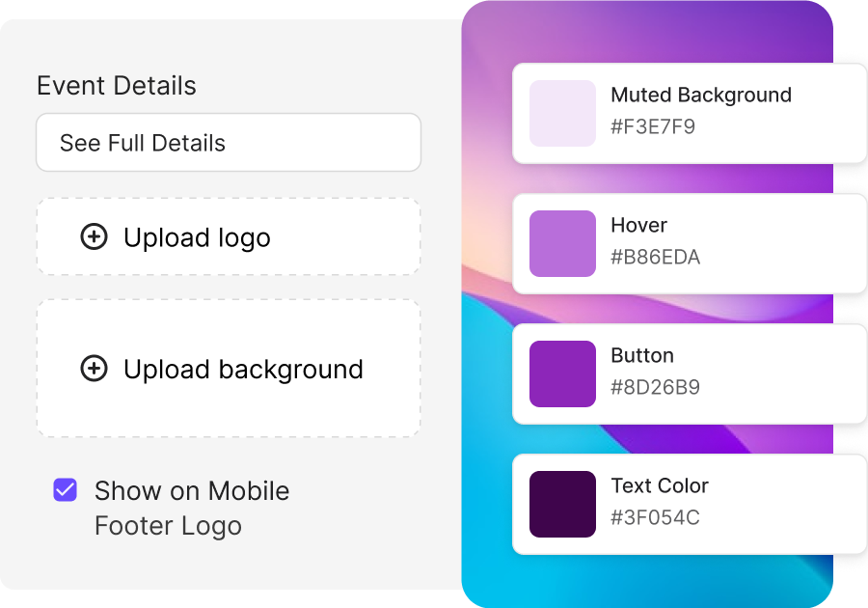Click the plus icon beside Upload background

click(95, 369)
